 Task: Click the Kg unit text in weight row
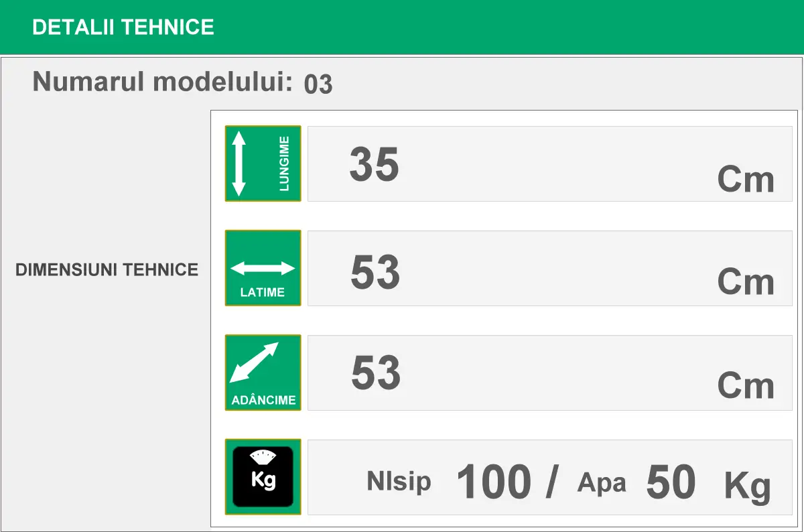click(747, 486)
